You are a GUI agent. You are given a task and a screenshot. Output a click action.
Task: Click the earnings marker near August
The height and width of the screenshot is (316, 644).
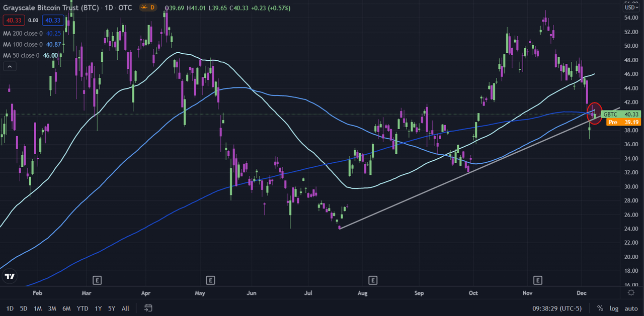pyautogui.click(x=373, y=280)
